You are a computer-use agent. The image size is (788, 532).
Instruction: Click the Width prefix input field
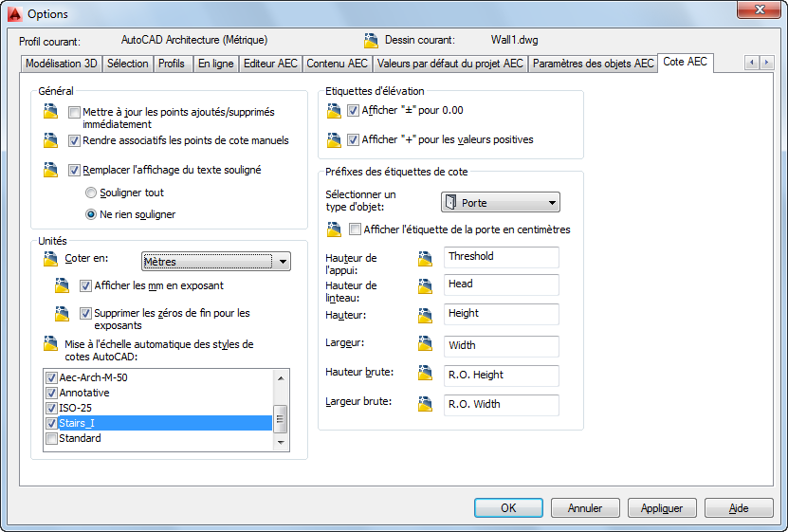pos(501,346)
